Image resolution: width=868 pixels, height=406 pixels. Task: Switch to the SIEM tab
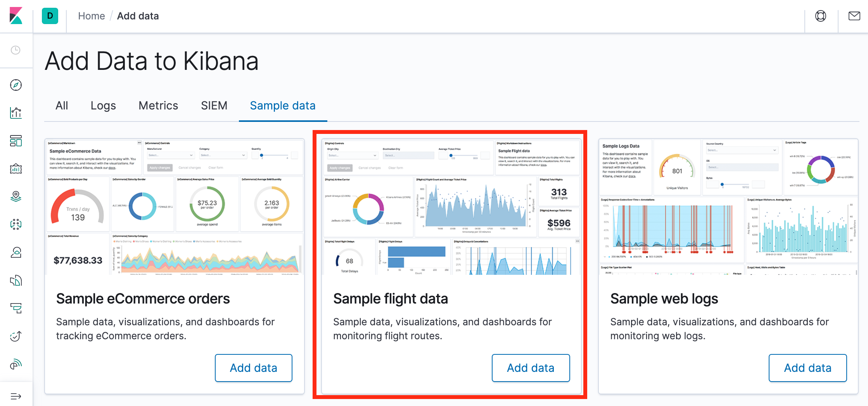tap(214, 106)
